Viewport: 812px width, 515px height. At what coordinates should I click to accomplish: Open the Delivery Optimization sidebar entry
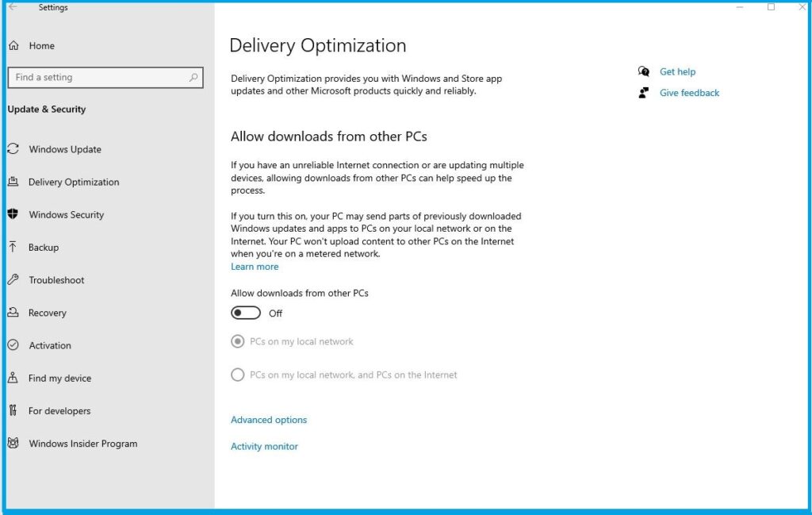click(74, 182)
